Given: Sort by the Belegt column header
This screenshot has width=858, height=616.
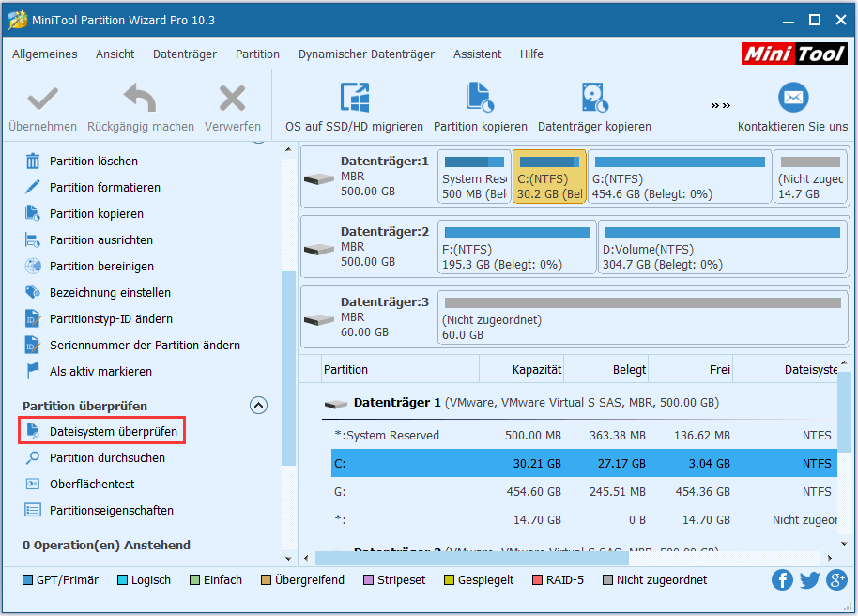Looking at the screenshot, I should pos(606,370).
